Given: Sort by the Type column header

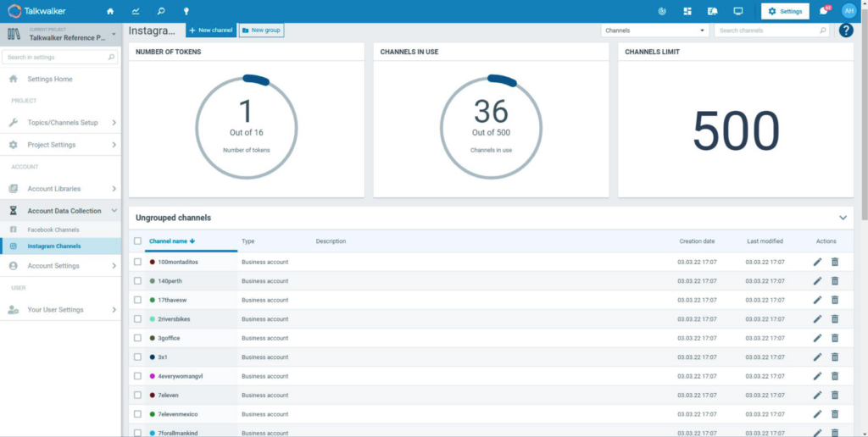Looking at the screenshot, I should 248,241.
